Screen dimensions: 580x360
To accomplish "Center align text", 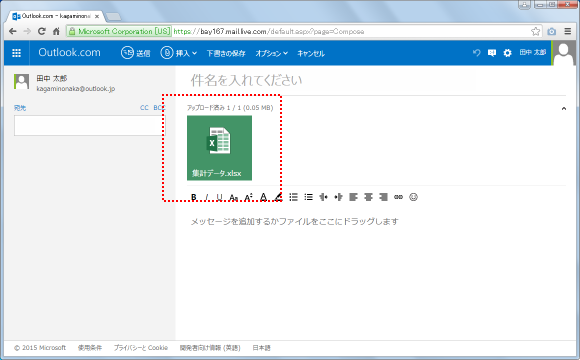I will [368, 197].
